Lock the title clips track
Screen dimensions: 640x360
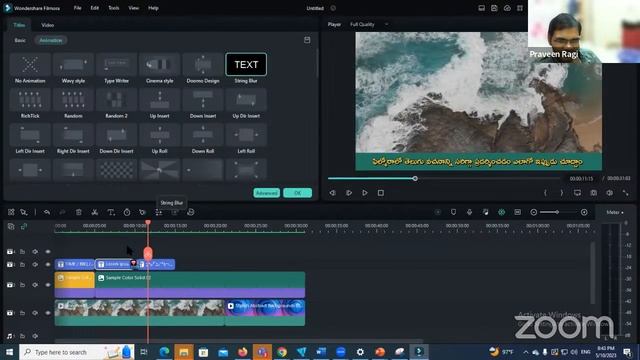coord(22,264)
